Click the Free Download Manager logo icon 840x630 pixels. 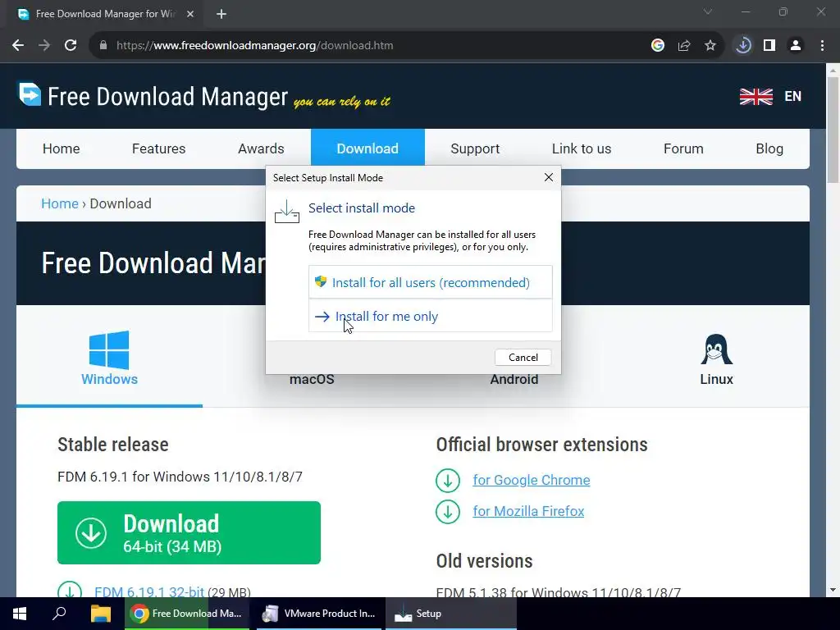pos(30,94)
